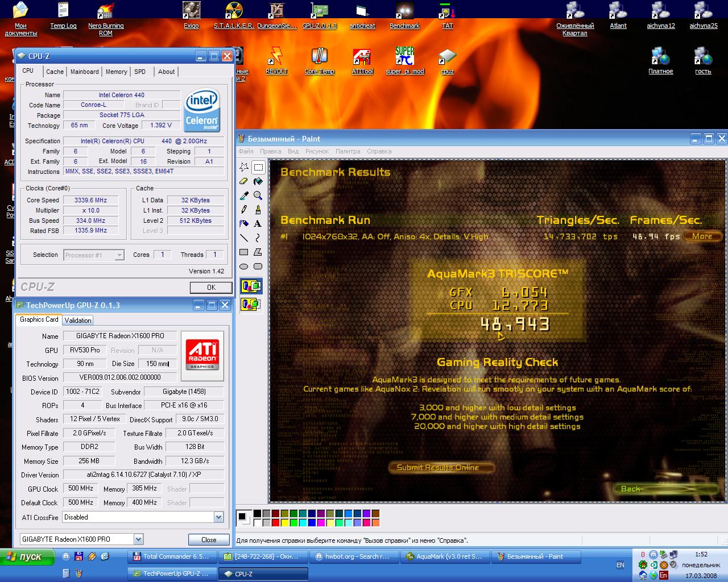Screen dimensions: 728x582
Task: Click OK in the CPU-Z window
Action: click(x=211, y=288)
